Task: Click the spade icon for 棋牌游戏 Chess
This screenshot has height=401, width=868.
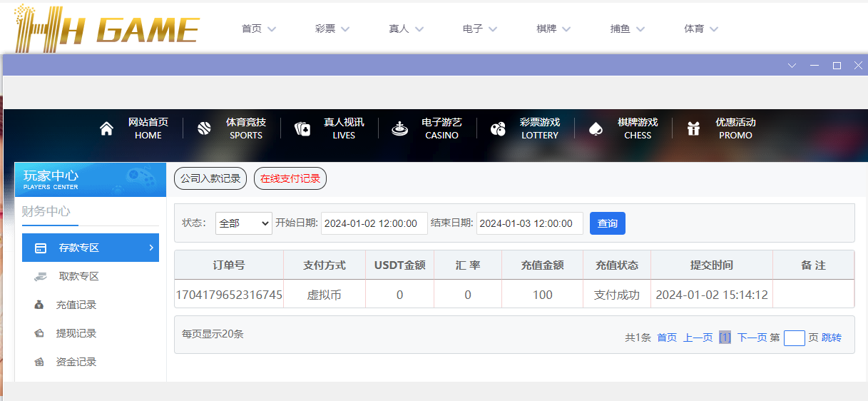Action: (x=596, y=128)
